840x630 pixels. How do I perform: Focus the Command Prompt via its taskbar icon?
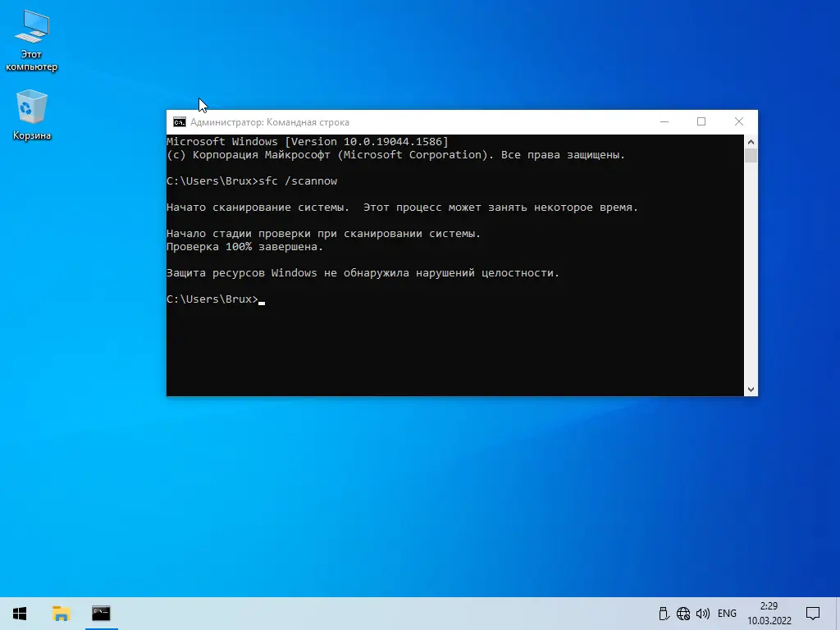(101, 613)
